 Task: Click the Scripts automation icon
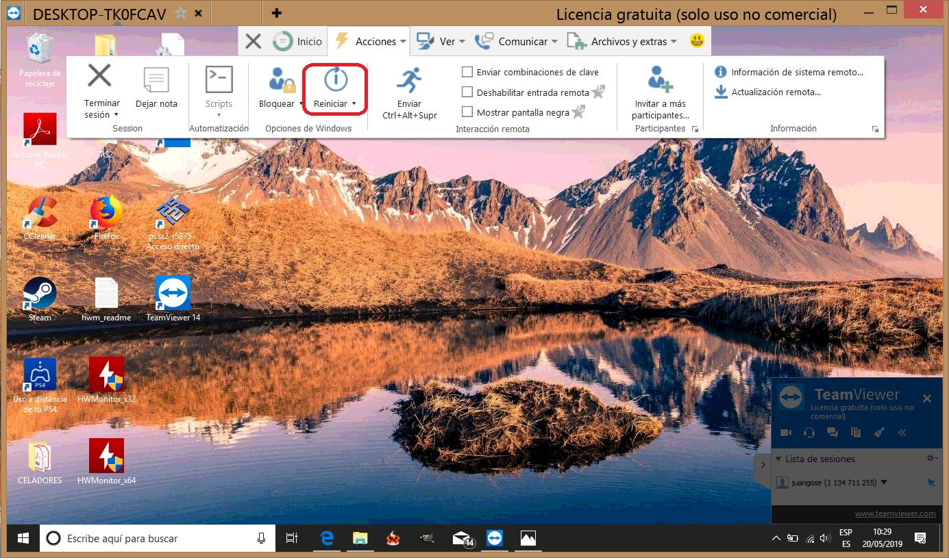219,79
